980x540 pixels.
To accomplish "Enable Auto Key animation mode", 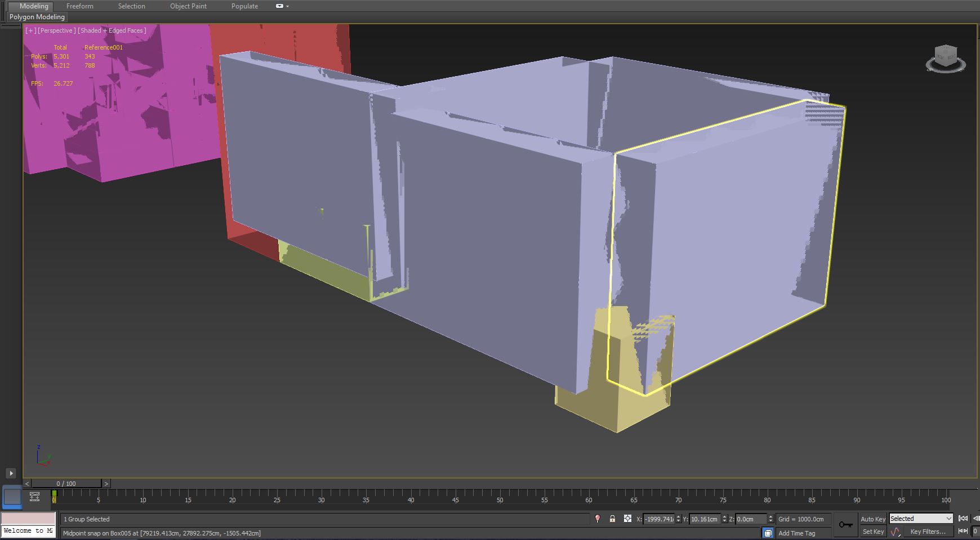I will 873,519.
